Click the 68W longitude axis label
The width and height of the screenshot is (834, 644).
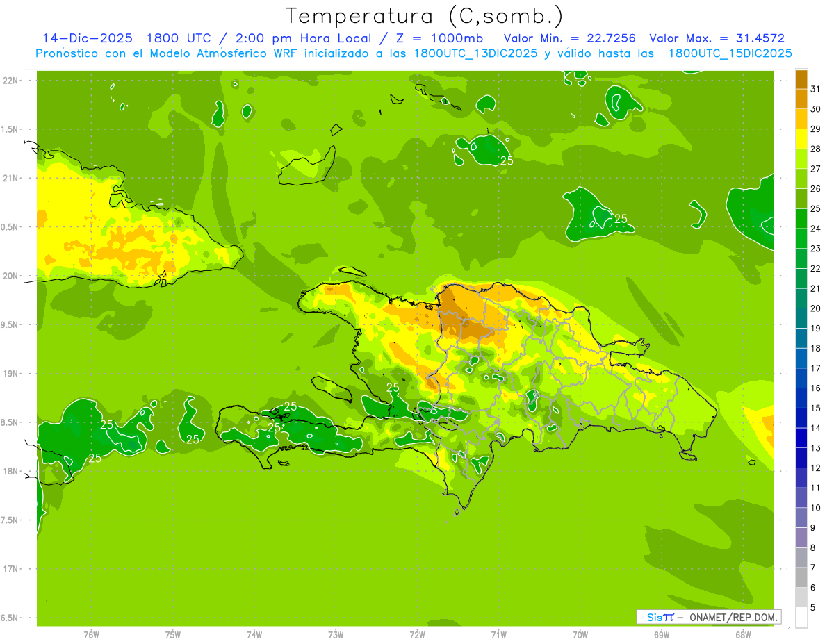pos(742,634)
